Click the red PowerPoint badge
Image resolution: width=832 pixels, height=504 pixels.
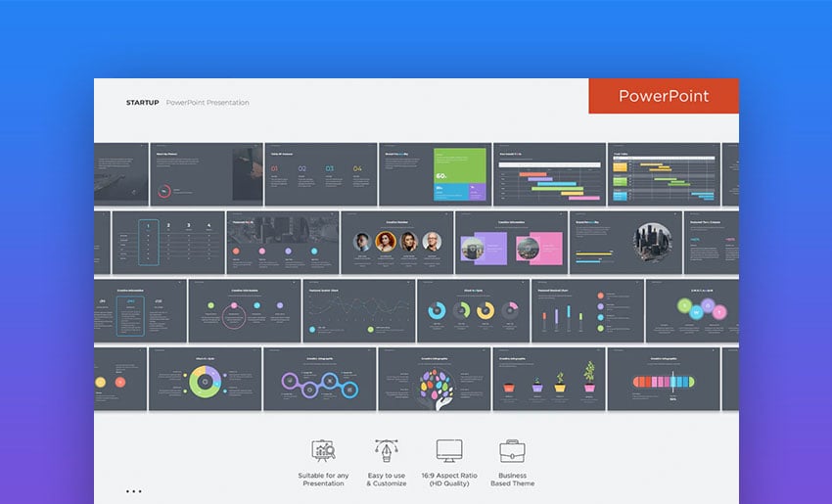point(664,96)
